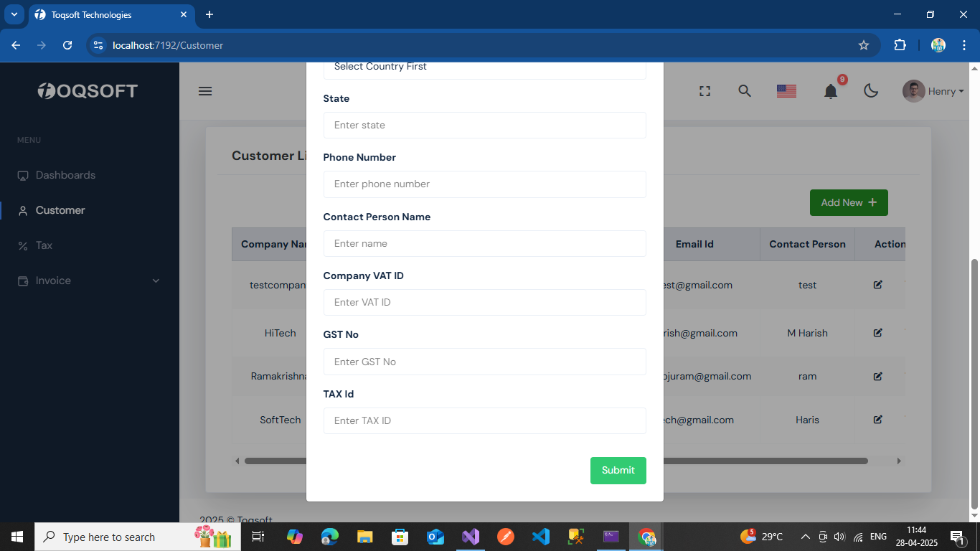Expand the Invoice sidebar menu
980x551 pixels.
click(x=90, y=281)
